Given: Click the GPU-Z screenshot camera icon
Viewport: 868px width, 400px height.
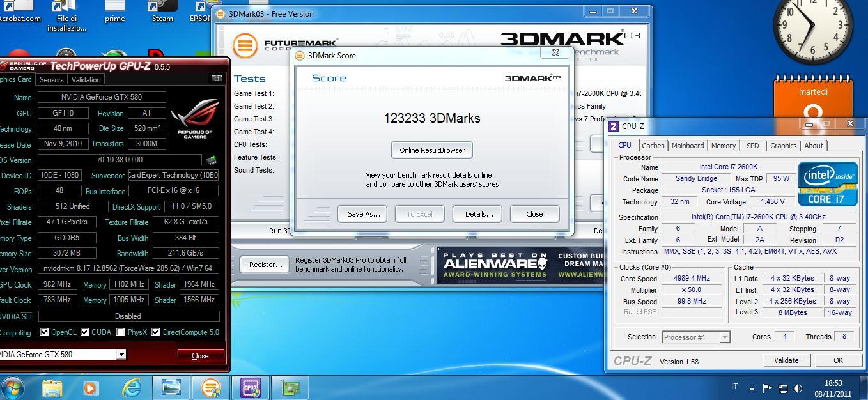Looking at the screenshot, I should [x=217, y=79].
